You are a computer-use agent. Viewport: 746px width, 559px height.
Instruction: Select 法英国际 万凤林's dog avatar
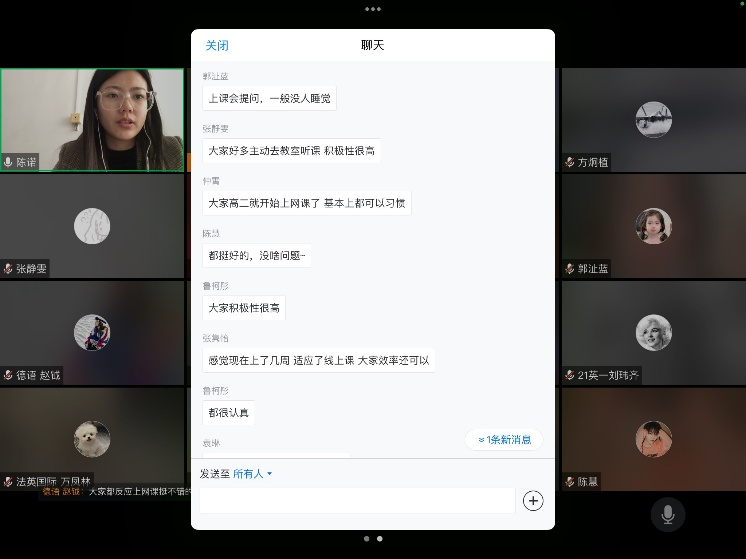(x=92, y=439)
